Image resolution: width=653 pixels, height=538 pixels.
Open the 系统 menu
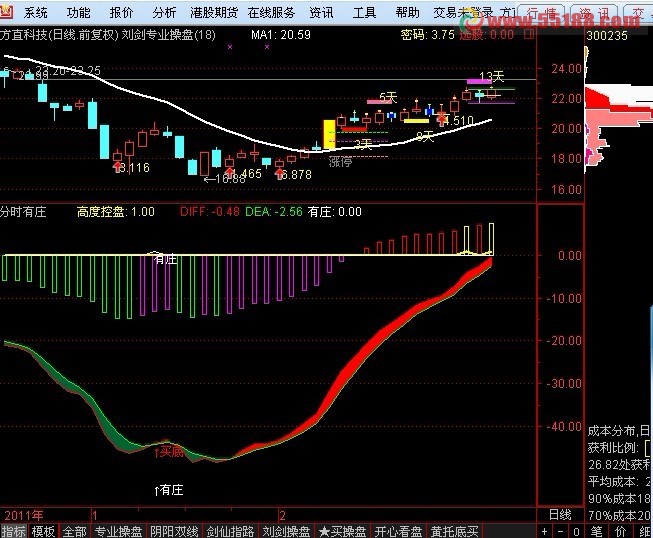pyautogui.click(x=35, y=13)
